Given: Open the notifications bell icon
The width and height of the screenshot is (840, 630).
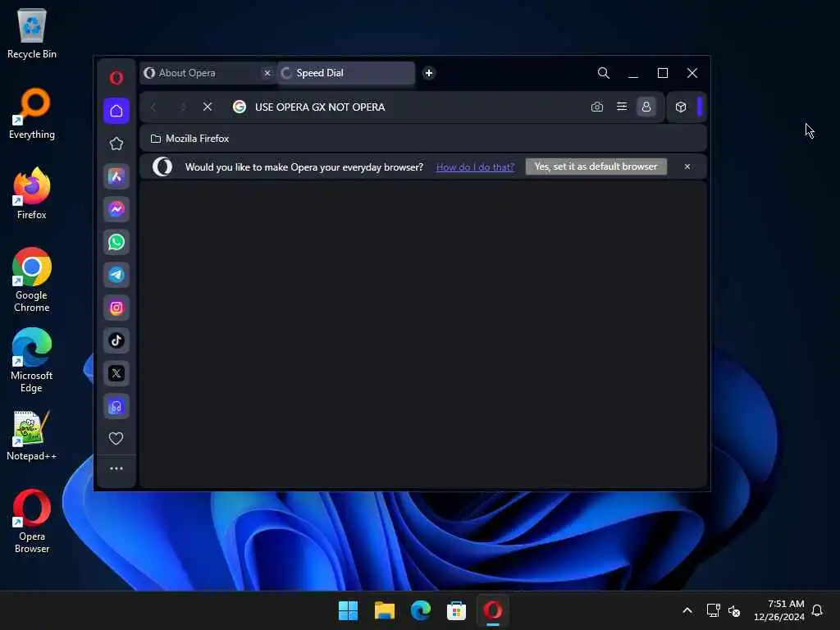Looking at the screenshot, I should (817, 610).
